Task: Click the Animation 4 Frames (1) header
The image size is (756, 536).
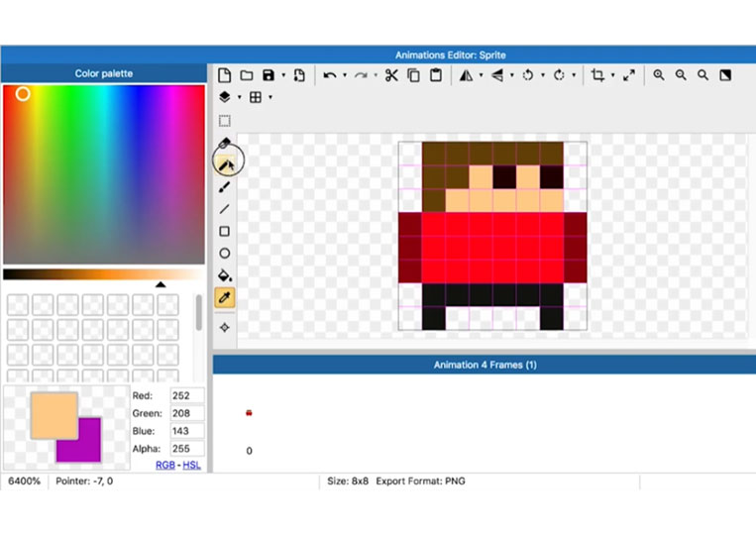Action: 485,365
